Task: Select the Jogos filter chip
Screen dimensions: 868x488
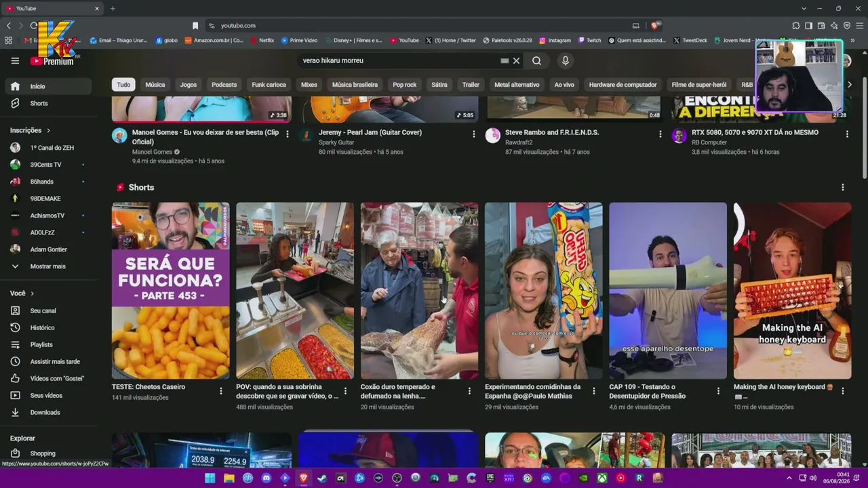Action: click(x=189, y=85)
